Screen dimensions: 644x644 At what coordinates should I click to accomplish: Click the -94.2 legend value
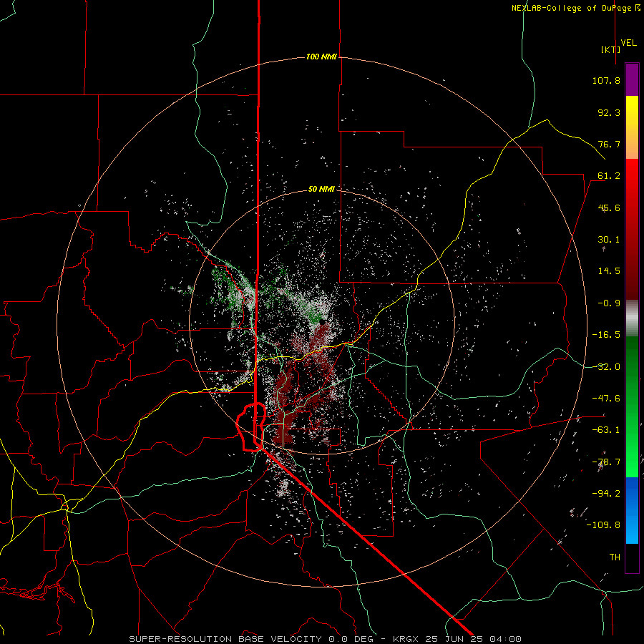pyautogui.click(x=606, y=493)
